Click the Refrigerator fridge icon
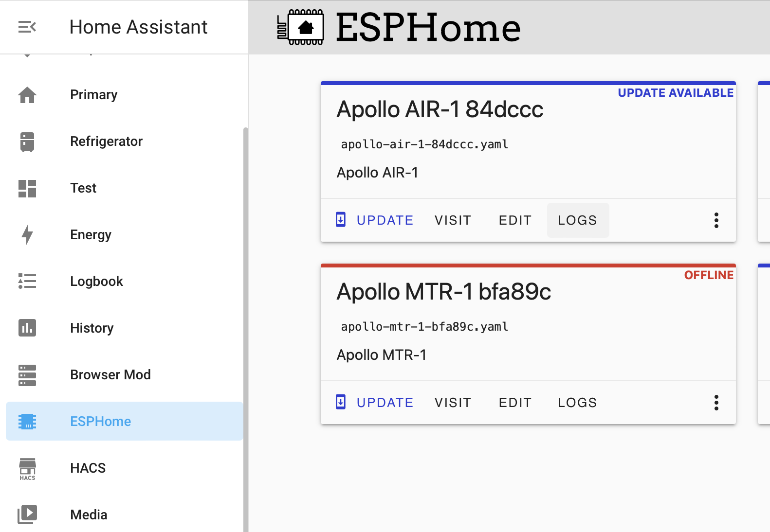770x532 pixels. tap(27, 142)
